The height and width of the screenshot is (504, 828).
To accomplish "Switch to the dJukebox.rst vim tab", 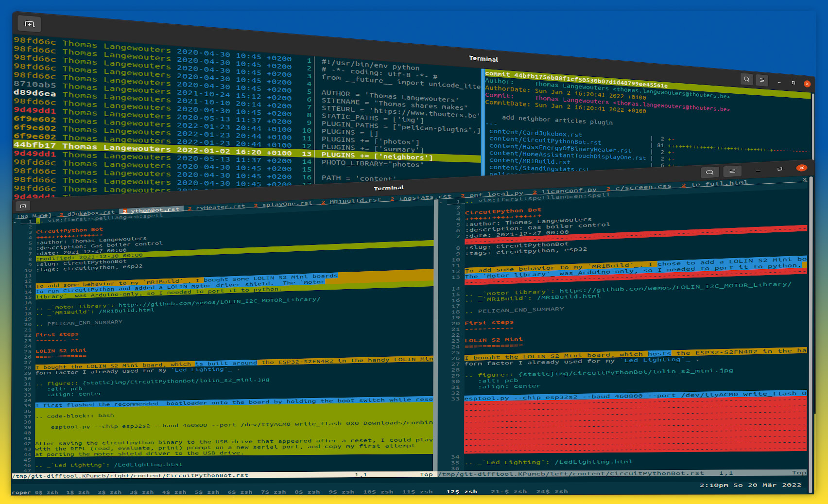I will tap(87, 213).
